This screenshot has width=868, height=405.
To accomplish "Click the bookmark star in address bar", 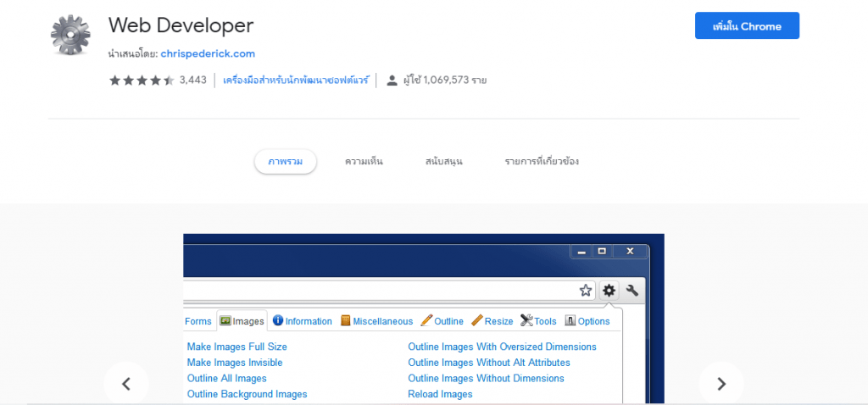I will point(586,291).
